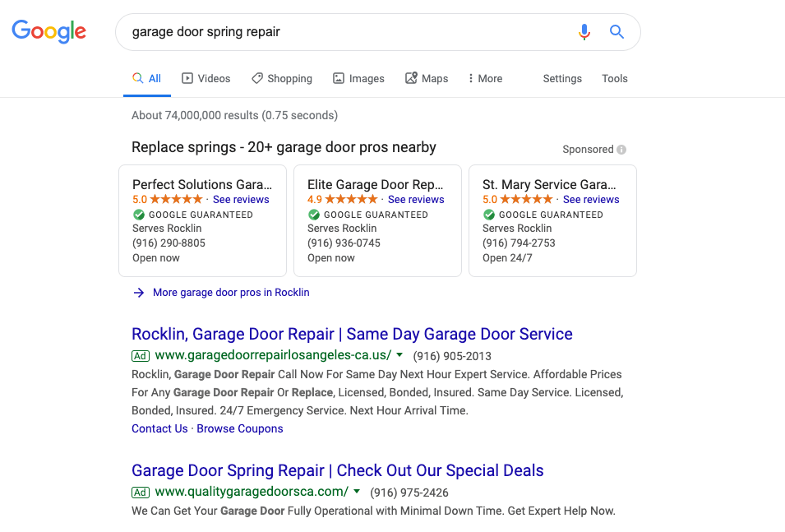Click phone number (916) 975-2426
785x532 pixels.
[x=409, y=493]
